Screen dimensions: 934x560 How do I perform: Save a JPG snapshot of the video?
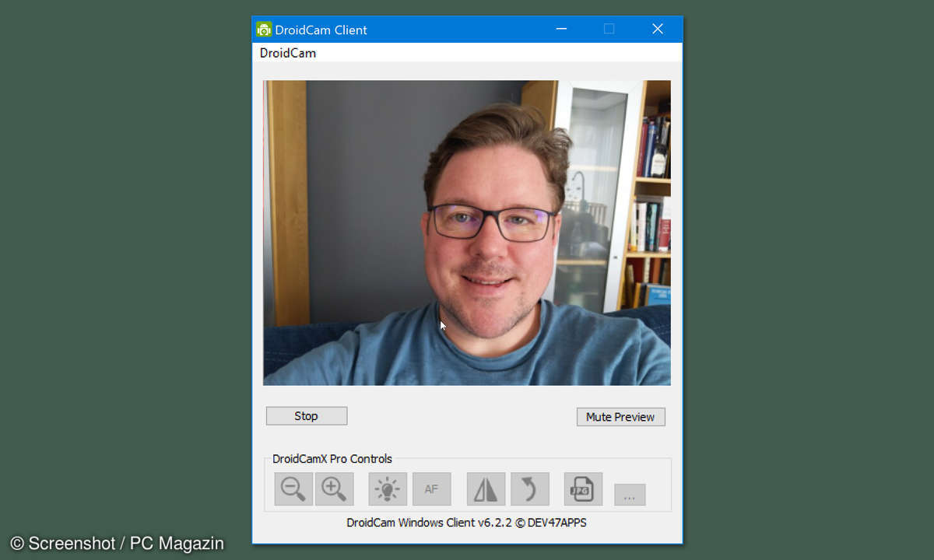[583, 489]
